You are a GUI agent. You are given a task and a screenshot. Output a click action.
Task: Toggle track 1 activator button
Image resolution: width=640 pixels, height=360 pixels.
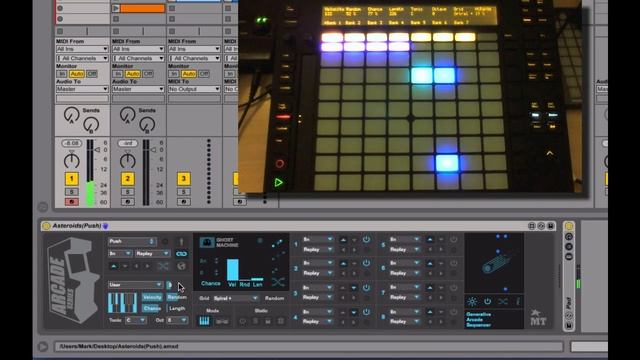click(x=71, y=179)
